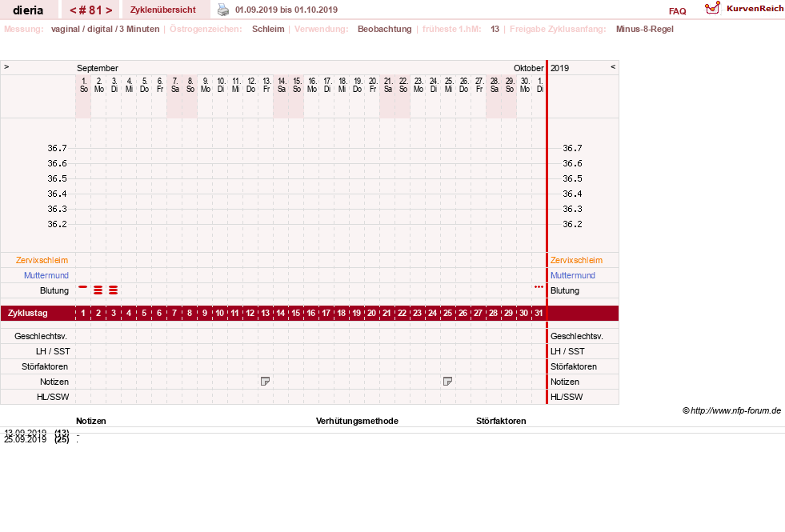Click the nfp-forum.de copyright link
This screenshot has width=785, height=532.
point(731,410)
